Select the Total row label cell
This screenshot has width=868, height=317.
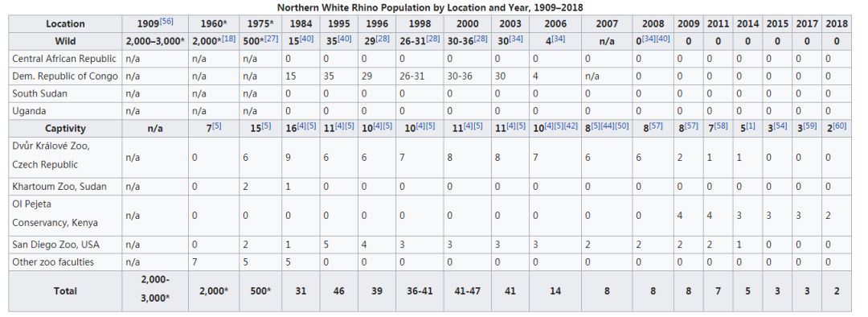(x=65, y=290)
